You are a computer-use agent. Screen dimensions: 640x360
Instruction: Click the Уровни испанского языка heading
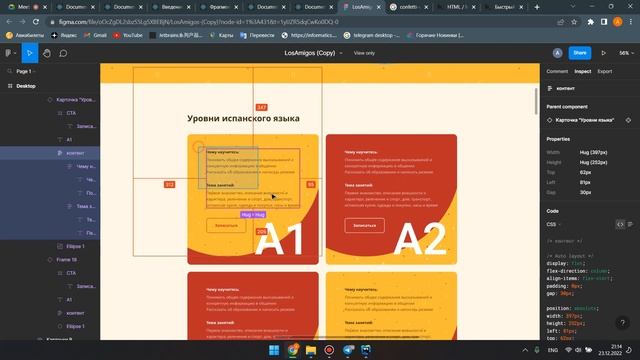pos(243,118)
